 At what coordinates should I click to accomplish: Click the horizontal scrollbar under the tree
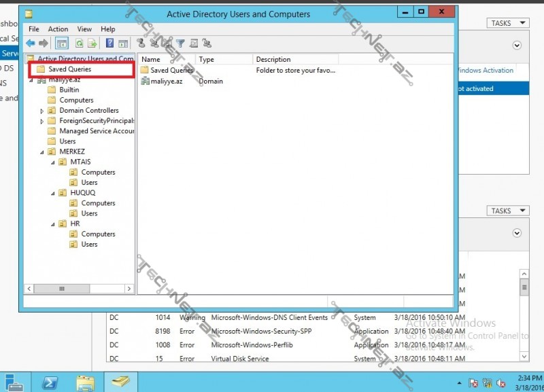61,288
